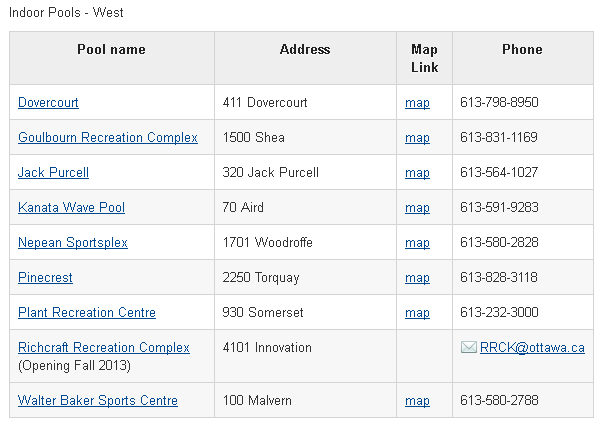Open the Pinecrest pool link

pyautogui.click(x=45, y=278)
